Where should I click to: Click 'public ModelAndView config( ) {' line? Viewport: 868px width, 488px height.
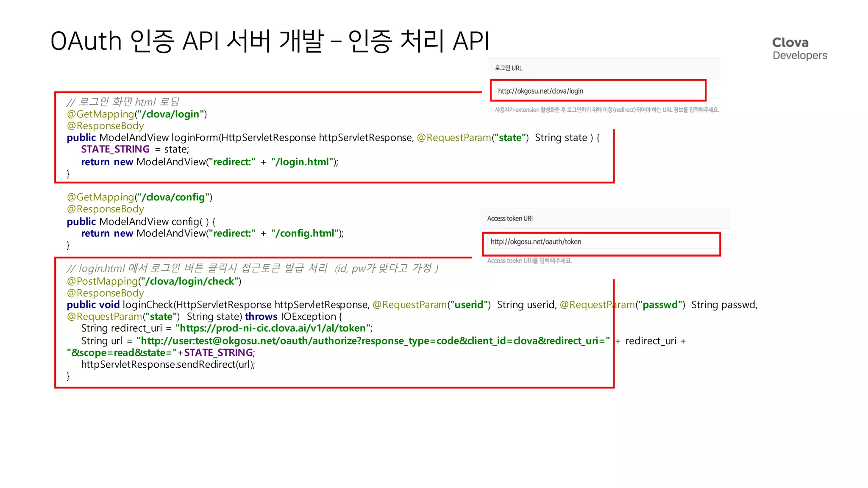pos(141,222)
